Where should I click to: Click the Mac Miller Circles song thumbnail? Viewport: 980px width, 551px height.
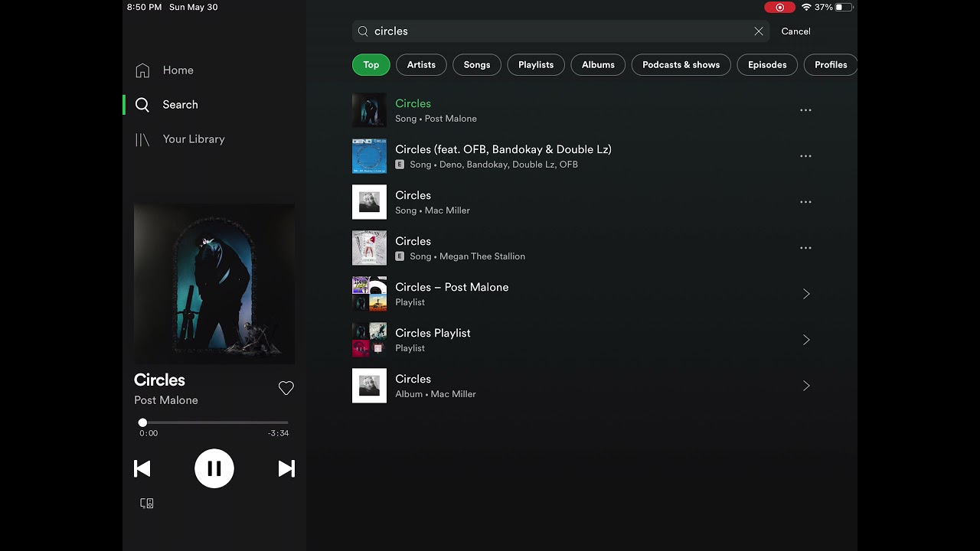[x=369, y=202]
